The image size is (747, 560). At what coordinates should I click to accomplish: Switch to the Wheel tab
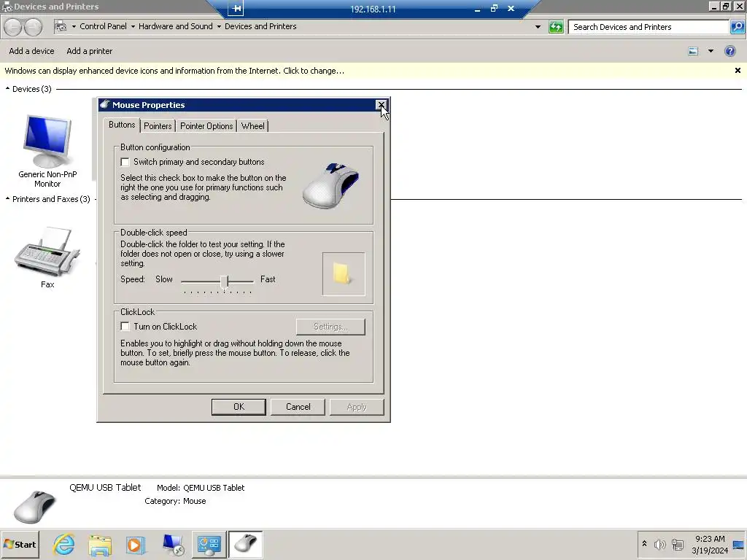[x=252, y=126]
